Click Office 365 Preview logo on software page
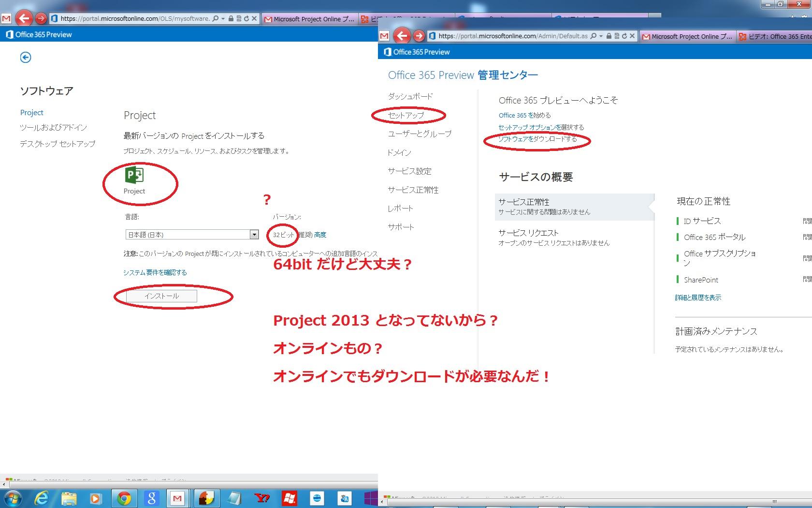This screenshot has width=812, height=508. pyautogui.click(x=39, y=34)
